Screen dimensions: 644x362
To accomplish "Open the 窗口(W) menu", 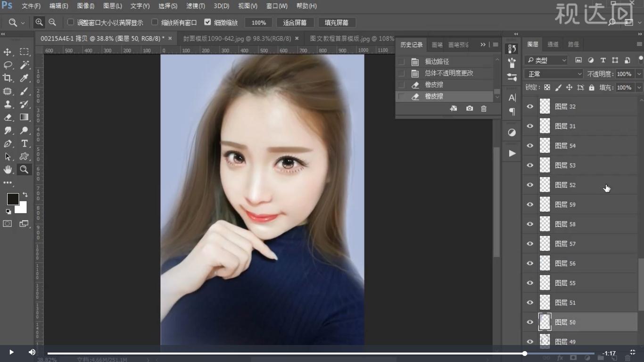I will click(x=277, y=6).
